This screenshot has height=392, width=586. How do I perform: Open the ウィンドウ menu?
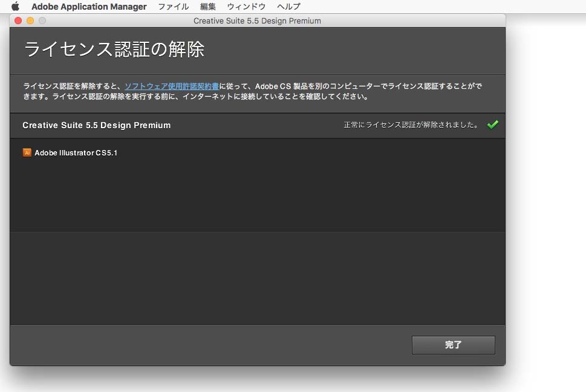(x=246, y=7)
